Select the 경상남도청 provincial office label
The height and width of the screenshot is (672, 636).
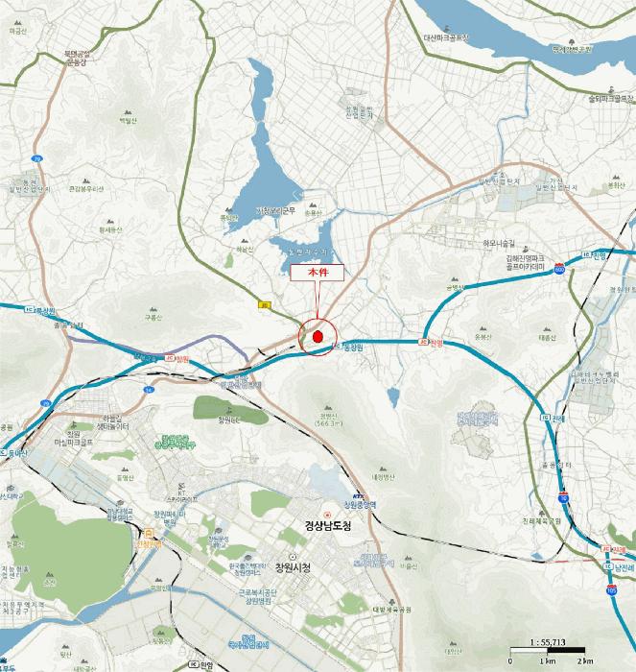coord(328,526)
